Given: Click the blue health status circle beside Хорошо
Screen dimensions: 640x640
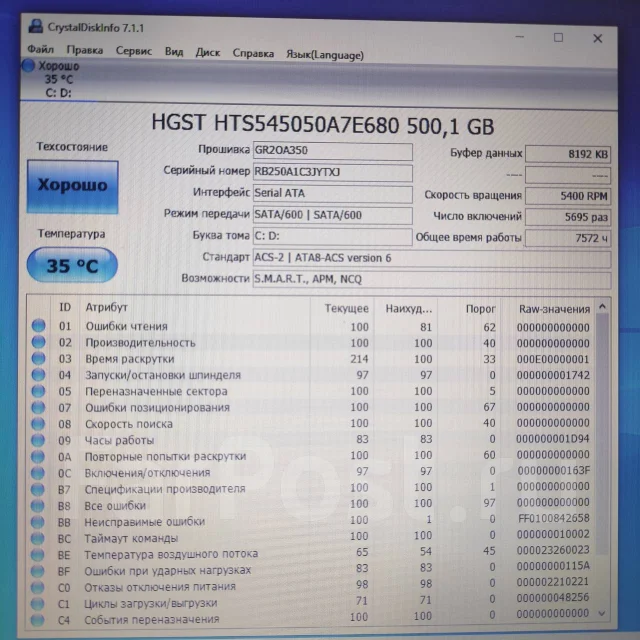Looking at the screenshot, I should pos(28,65).
